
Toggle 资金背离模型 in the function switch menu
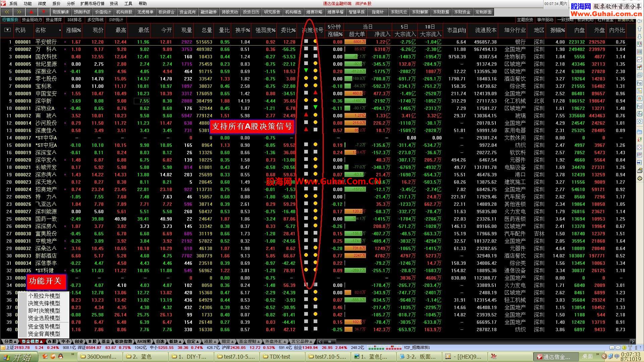44,334
